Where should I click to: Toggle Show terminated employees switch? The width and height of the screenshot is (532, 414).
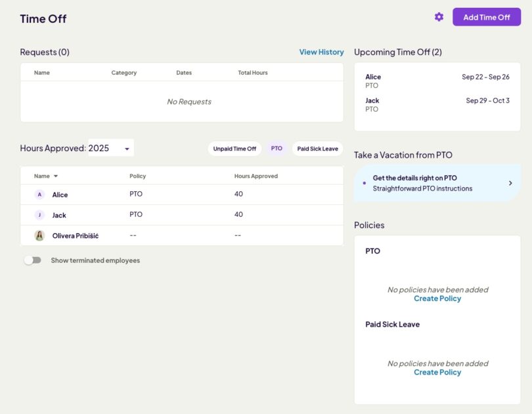[32, 260]
